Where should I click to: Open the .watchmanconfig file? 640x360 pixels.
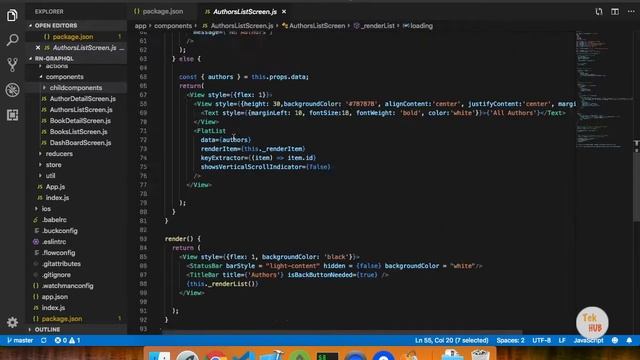[x=67, y=286]
